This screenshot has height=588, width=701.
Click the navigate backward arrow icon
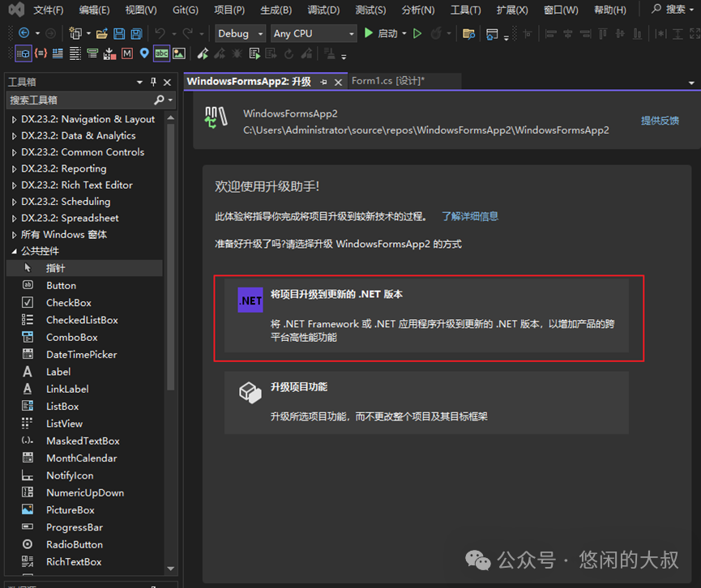click(x=24, y=33)
